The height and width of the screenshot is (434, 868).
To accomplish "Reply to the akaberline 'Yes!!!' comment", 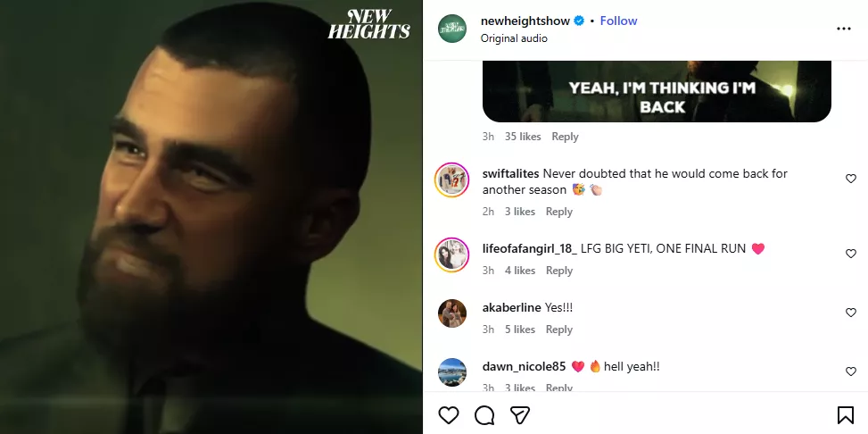I will (x=558, y=330).
